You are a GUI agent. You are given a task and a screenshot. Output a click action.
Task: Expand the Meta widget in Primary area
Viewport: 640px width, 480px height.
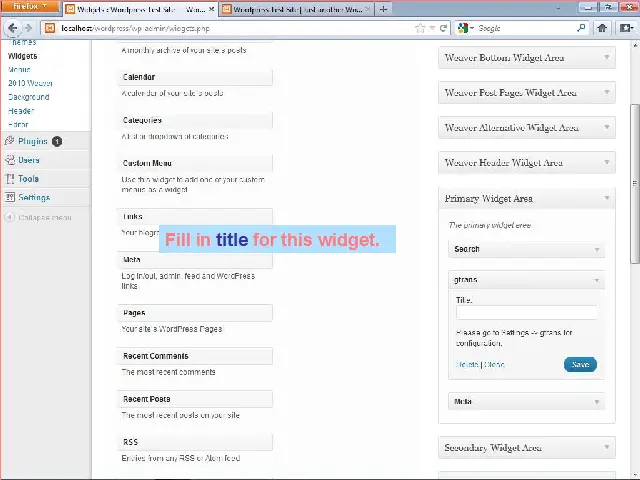597,402
